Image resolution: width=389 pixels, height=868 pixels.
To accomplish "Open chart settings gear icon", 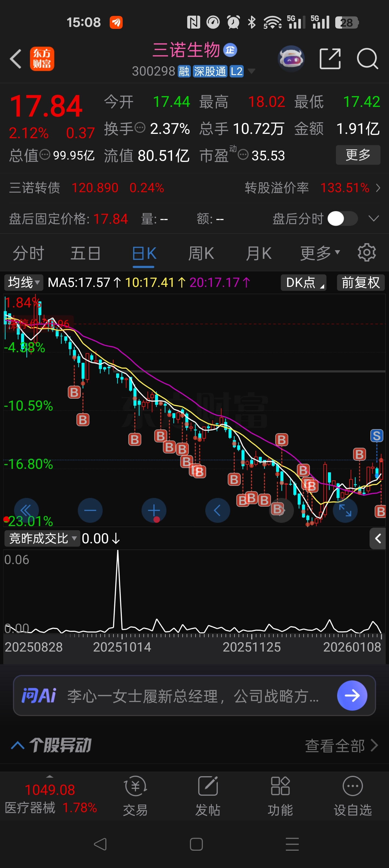I will click(x=367, y=252).
